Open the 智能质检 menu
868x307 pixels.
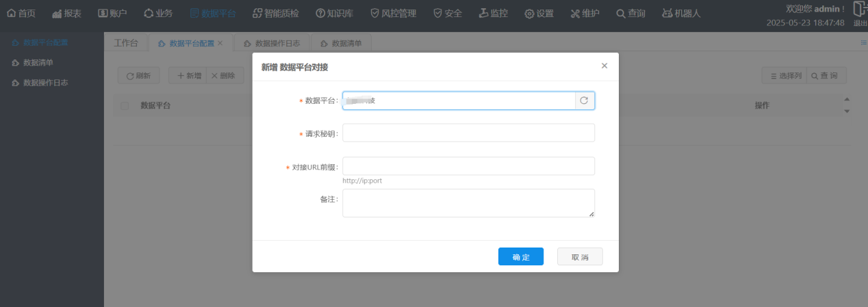tap(278, 13)
